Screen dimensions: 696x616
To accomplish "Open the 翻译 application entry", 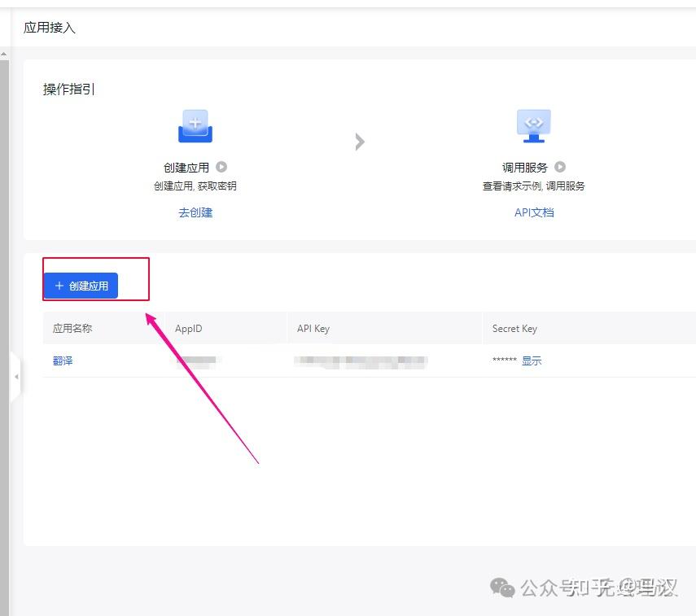I will (63, 360).
